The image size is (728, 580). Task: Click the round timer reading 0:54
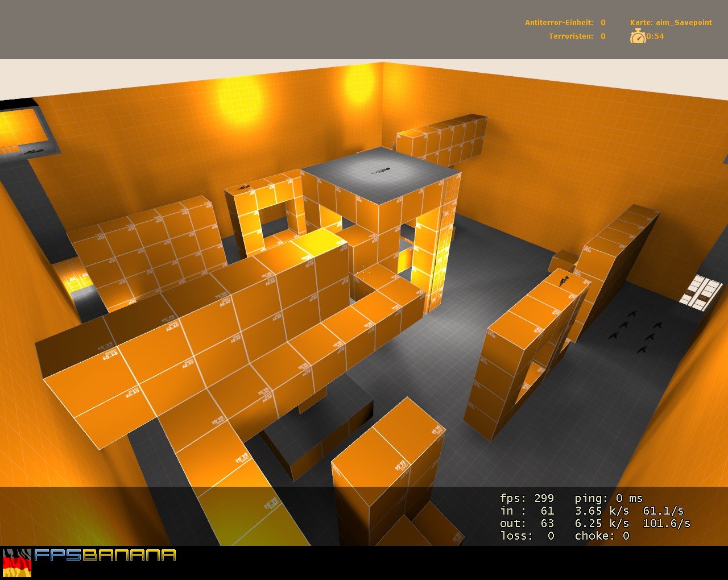(655, 36)
